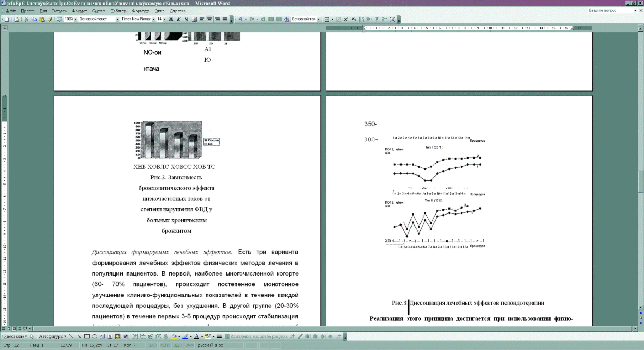Open the Формат menu

click(x=79, y=11)
